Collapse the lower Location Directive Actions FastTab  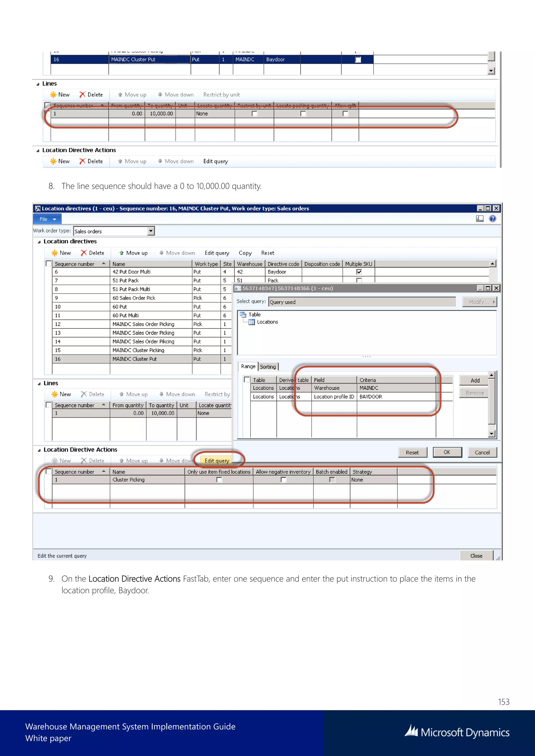pos(39,450)
